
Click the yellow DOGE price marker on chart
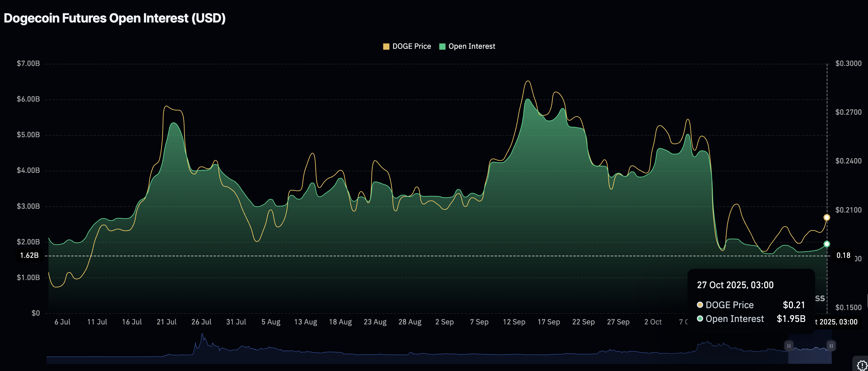(x=826, y=218)
